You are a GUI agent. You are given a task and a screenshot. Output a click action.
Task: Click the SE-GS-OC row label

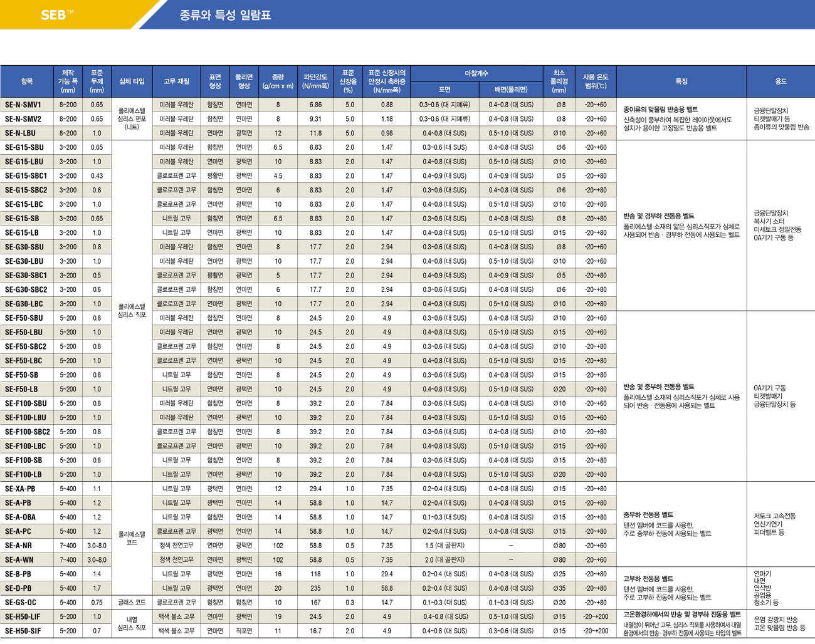20,603
